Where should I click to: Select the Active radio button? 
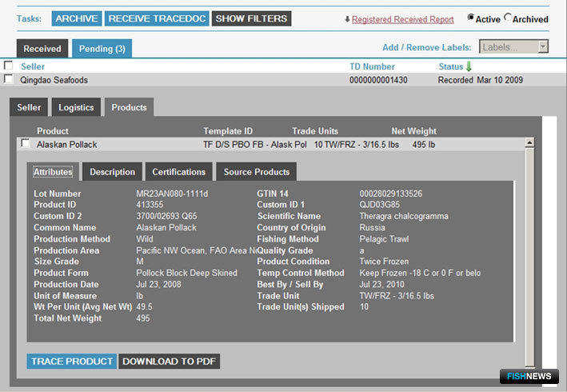click(x=471, y=17)
